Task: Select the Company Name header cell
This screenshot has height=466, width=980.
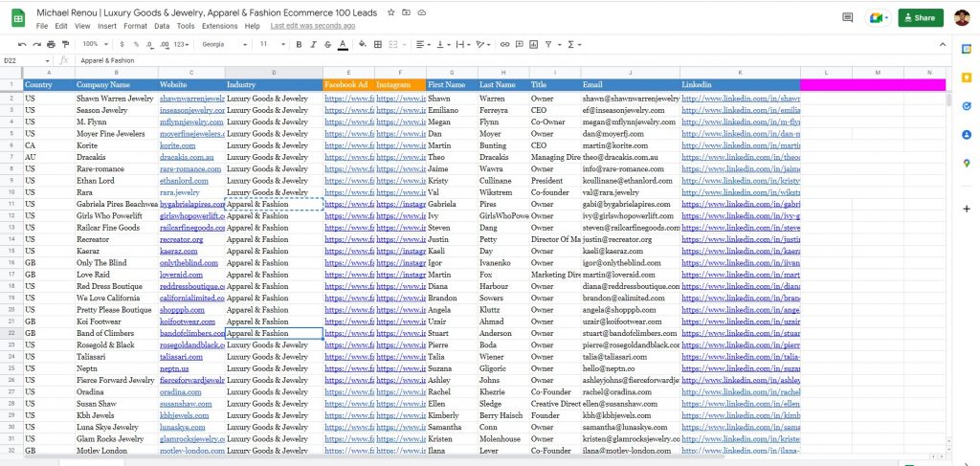Action: tap(116, 84)
